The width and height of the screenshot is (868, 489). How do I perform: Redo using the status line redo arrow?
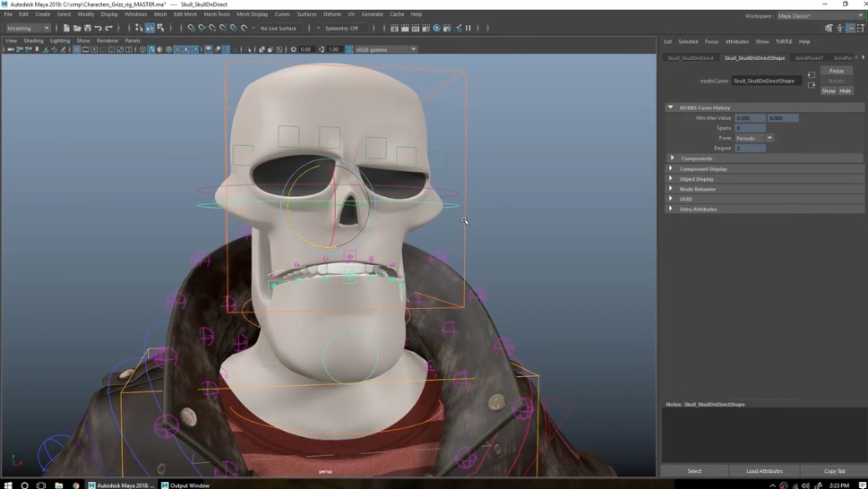(x=109, y=28)
